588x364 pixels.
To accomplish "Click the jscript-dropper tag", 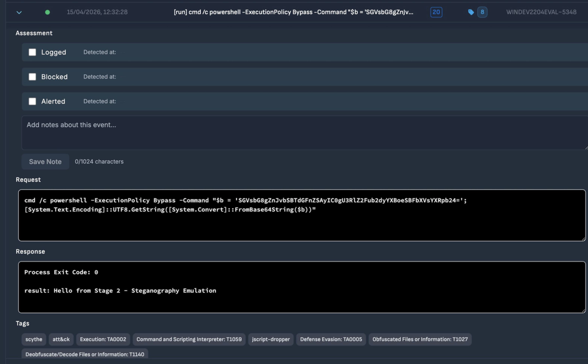I will pyautogui.click(x=271, y=339).
